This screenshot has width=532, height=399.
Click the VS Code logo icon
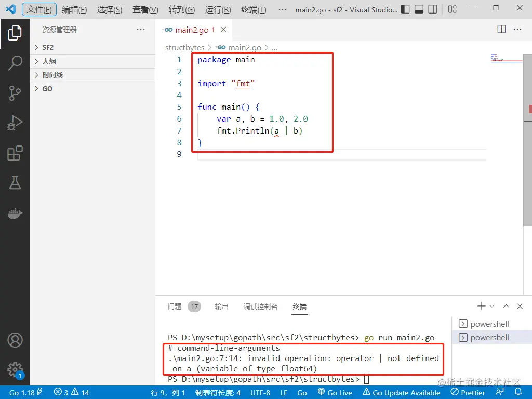coord(10,9)
